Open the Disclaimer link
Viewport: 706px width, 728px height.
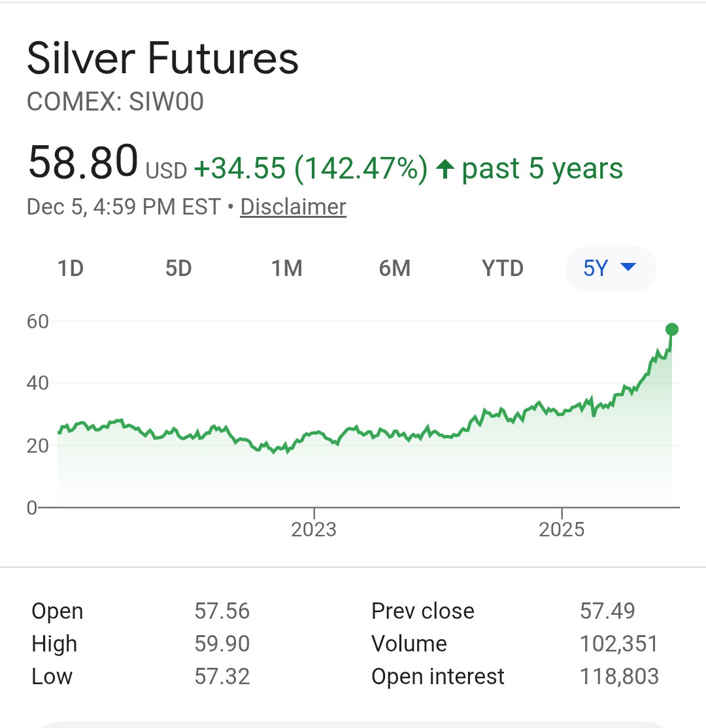pos(293,207)
